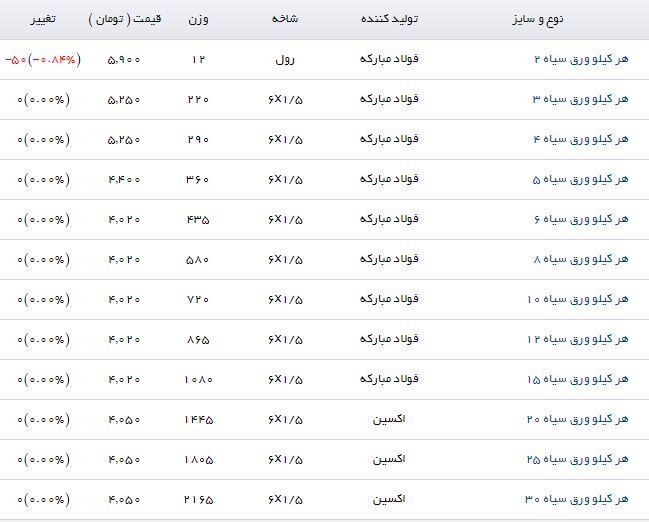This screenshot has height=522, width=649.
Task: Select weight ۷۲۰ in ورق سیاه ۱۰ row
Action: [x=198, y=300]
